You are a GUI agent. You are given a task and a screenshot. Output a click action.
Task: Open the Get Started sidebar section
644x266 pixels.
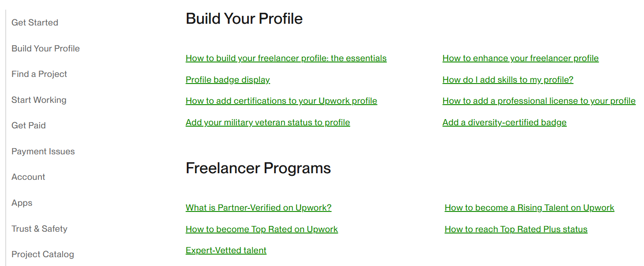(35, 22)
